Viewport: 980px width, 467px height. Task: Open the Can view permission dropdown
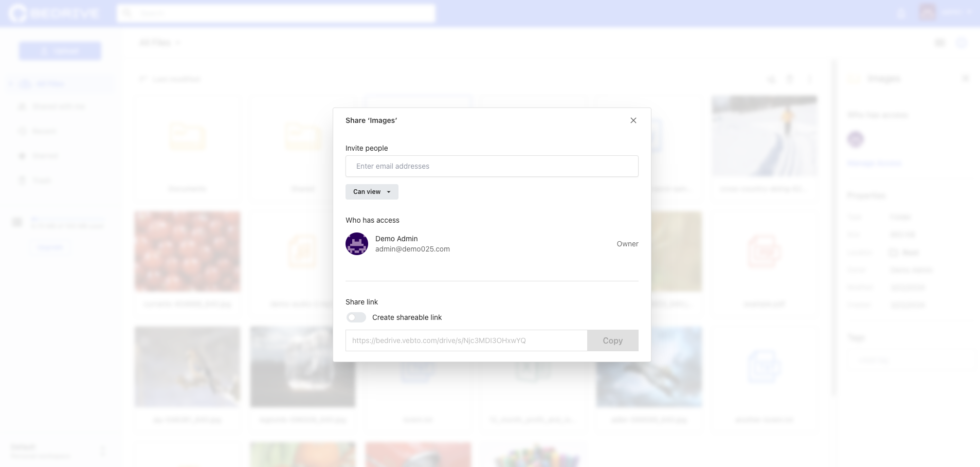pos(372,192)
